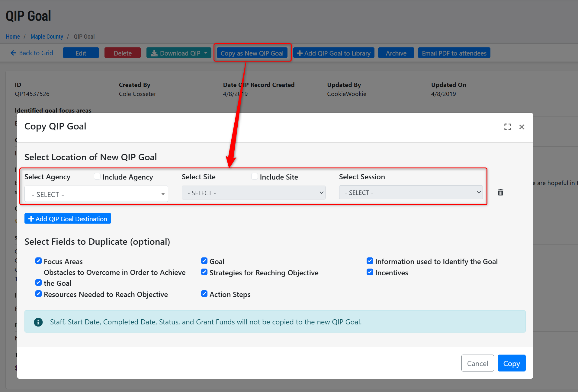Click the Archive button

pyautogui.click(x=396, y=53)
